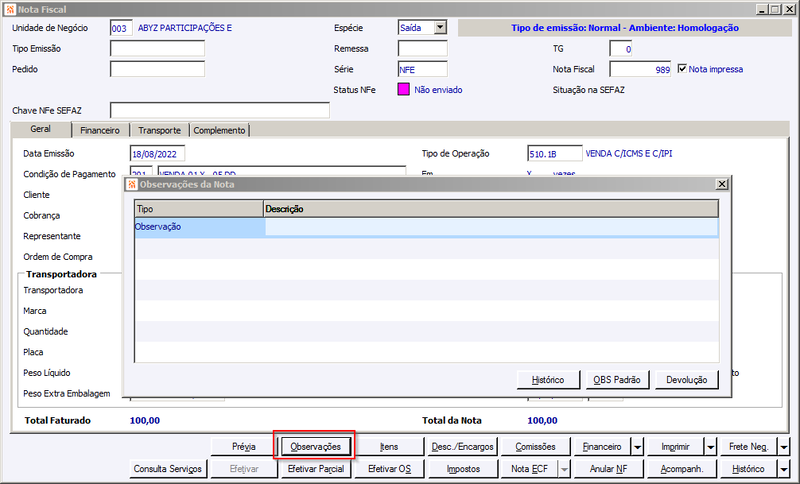Image resolution: width=800 pixels, height=484 pixels.
Task: Open the Complemento tab
Action: [x=219, y=131]
